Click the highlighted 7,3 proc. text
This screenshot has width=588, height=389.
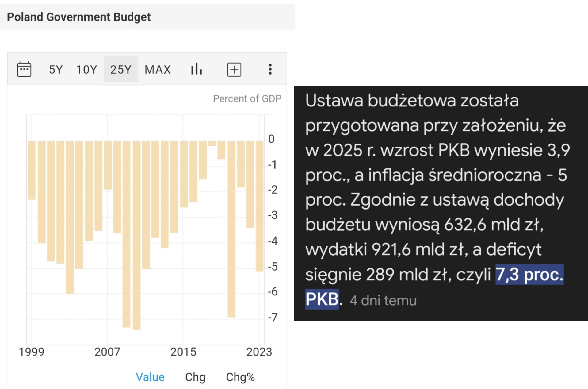(x=529, y=274)
